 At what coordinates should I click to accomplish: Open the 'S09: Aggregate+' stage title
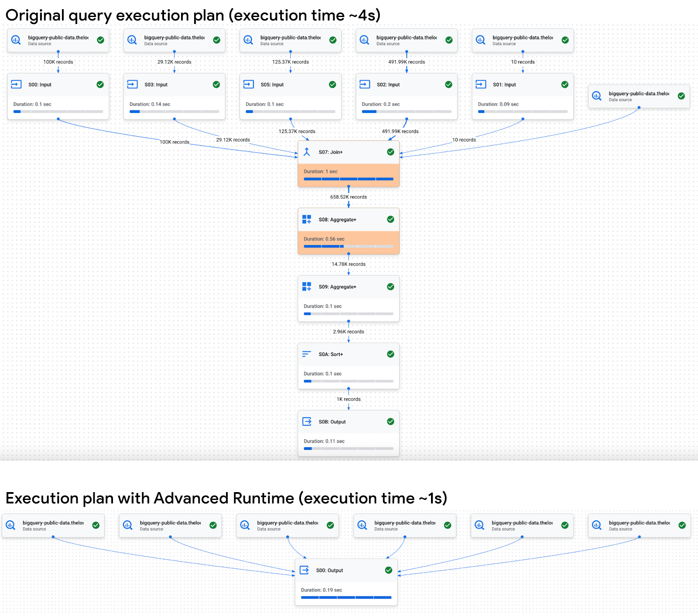point(338,287)
